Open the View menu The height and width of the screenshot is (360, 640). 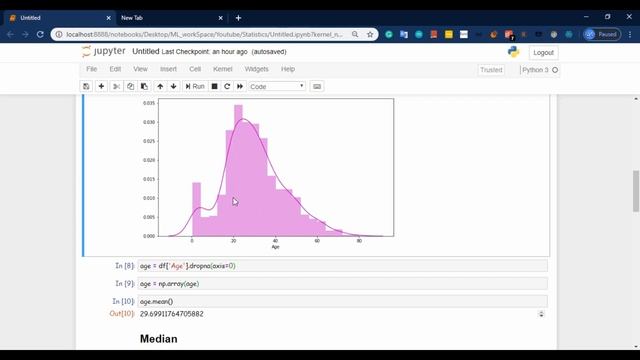click(x=140, y=69)
